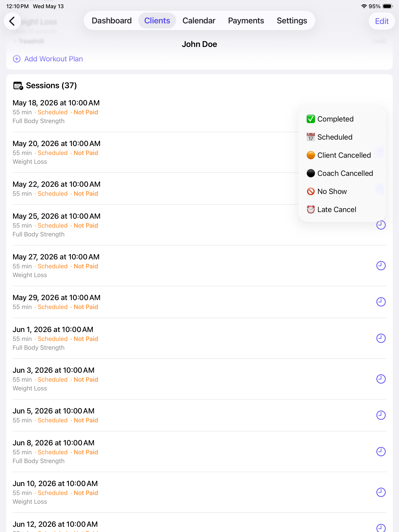399x532 pixels.
Task: Open status clock for Jun 12 session
Action: click(x=381, y=528)
